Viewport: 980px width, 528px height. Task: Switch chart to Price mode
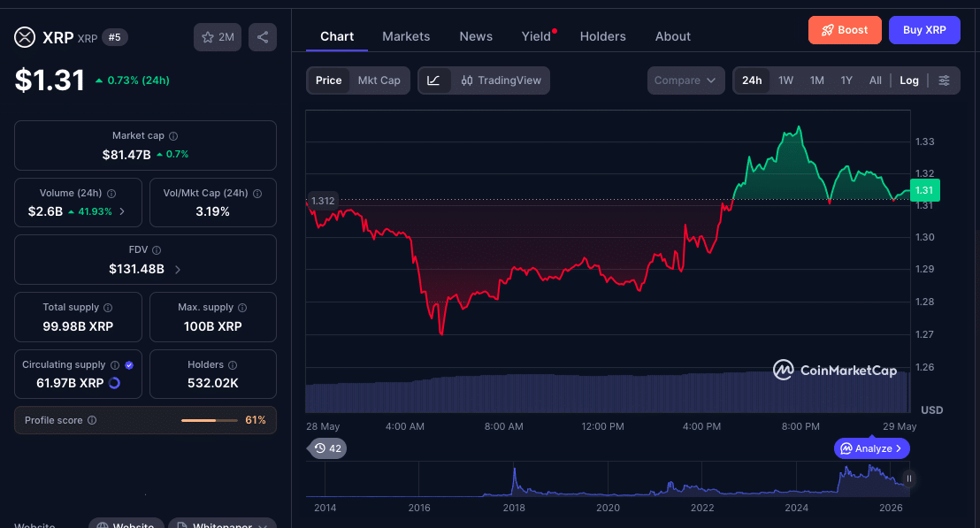point(329,80)
